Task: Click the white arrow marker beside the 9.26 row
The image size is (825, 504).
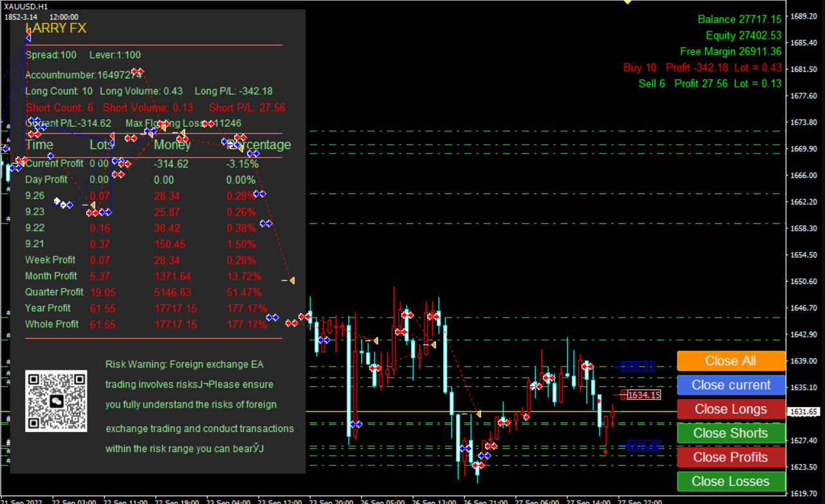Action: [57, 201]
